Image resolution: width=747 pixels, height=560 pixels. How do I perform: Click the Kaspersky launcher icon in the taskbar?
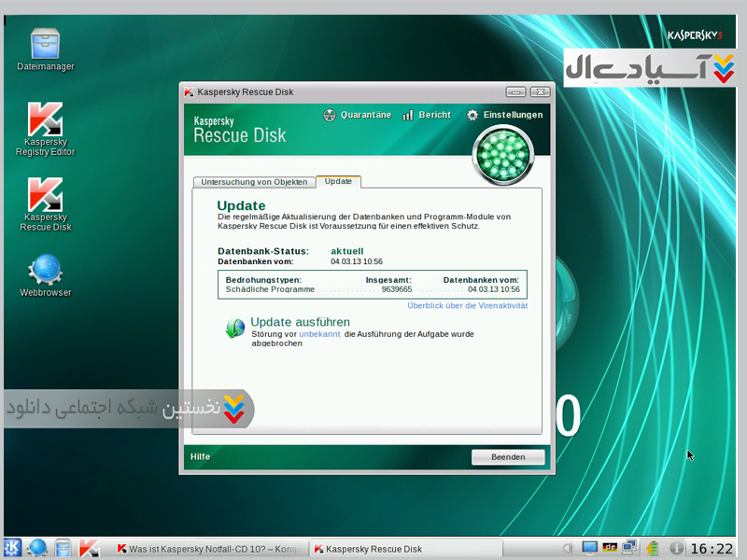tap(89, 548)
